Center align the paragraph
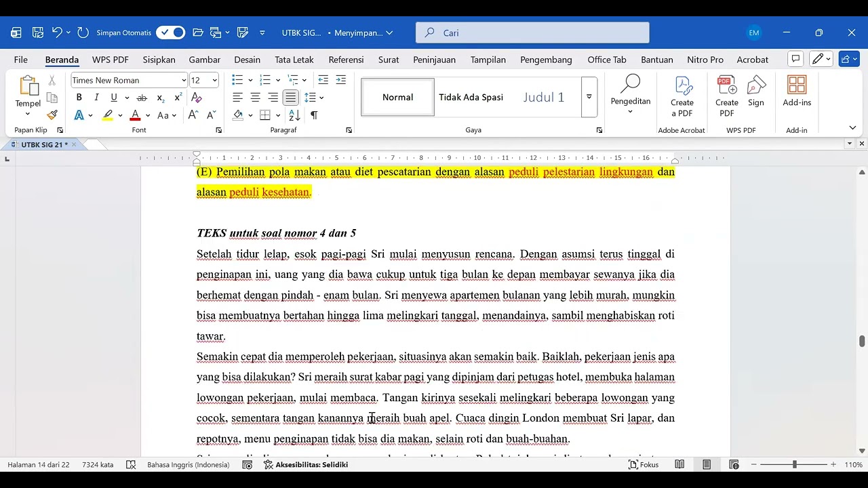This screenshot has height=488, width=868. [x=255, y=98]
